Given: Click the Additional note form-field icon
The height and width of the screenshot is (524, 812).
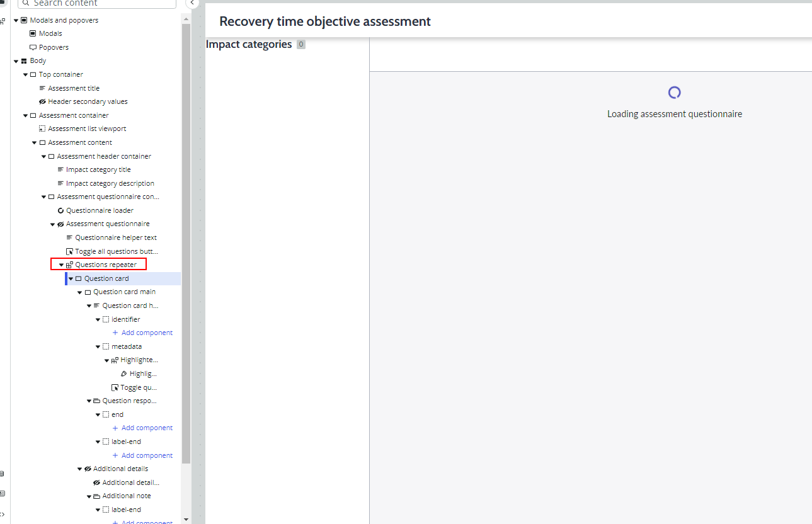Looking at the screenshot, I should (x=96, y=496).
